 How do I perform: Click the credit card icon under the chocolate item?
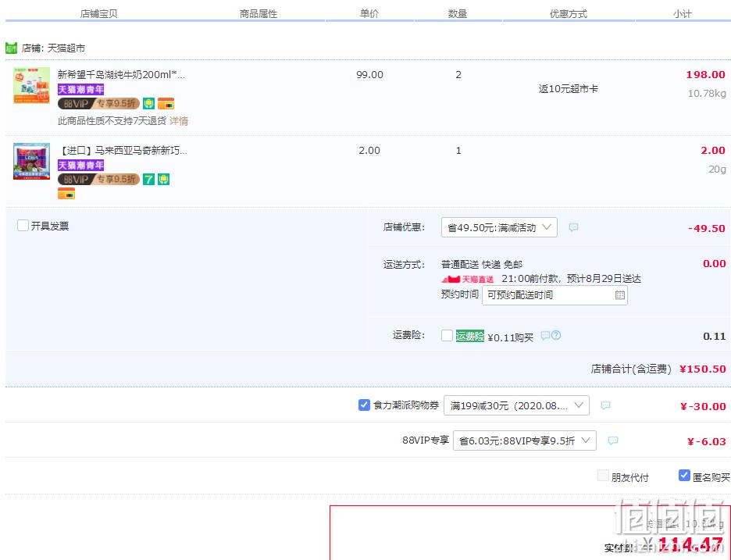point(66,193)
